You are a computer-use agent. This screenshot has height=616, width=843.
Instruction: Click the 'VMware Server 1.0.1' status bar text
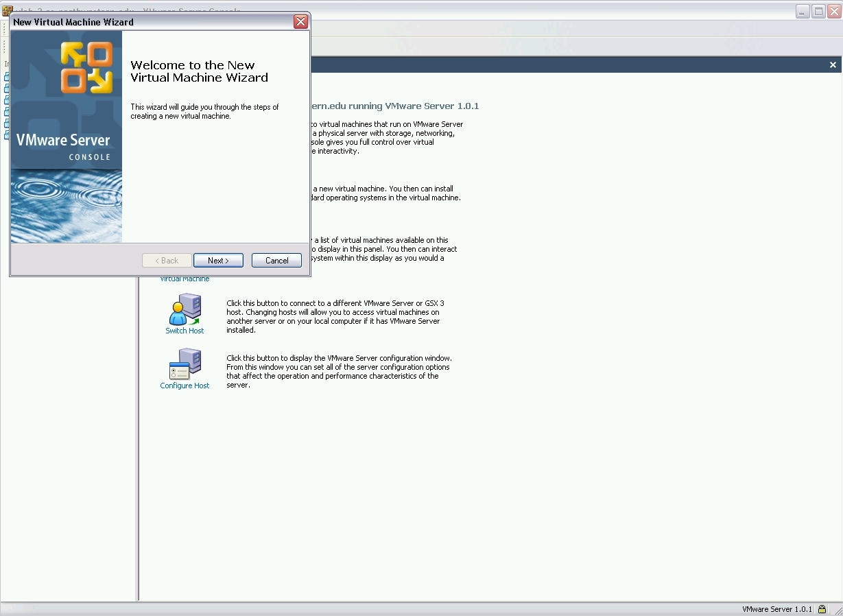point(777,609)
